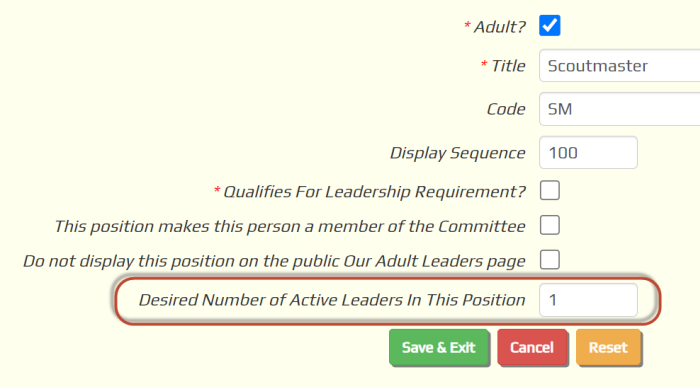Click the Title label text
The height and width of the screenshot is (388, 700).
coord(508,66)
